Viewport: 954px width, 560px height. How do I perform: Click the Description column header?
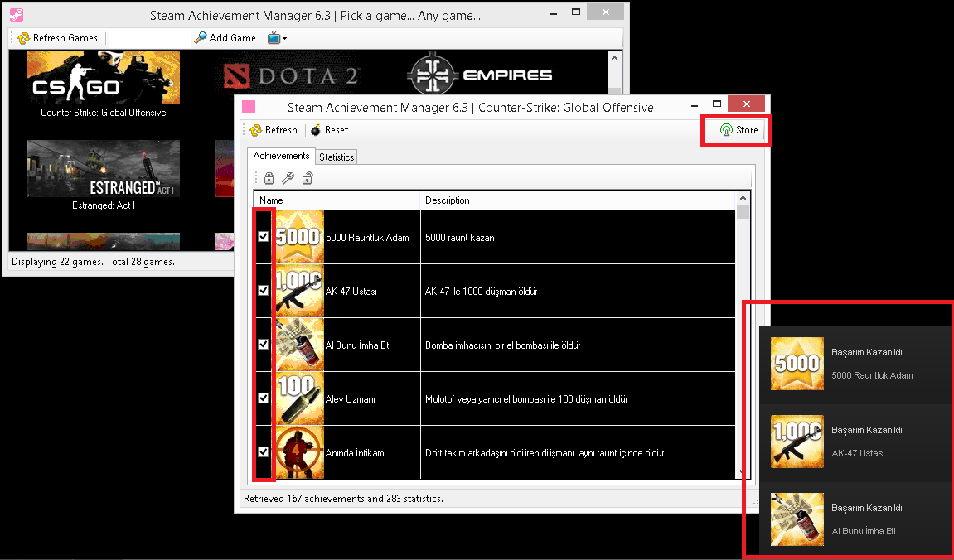pyautogui.click(x=578, y=200)
